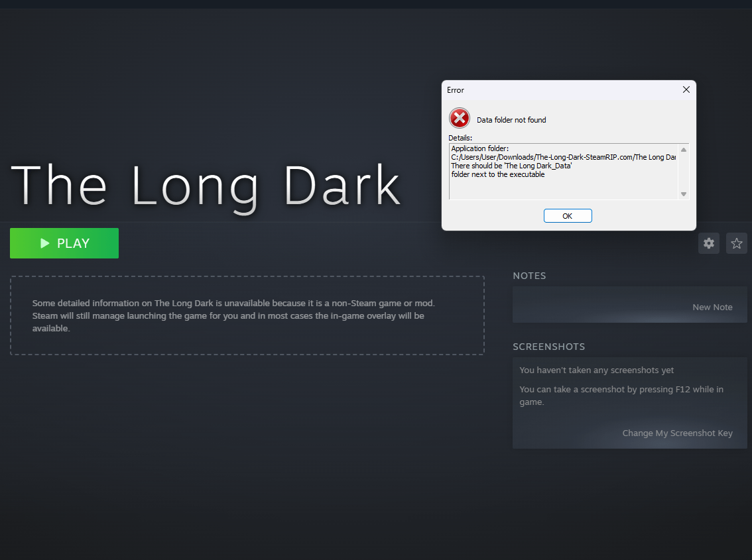The width and height of the screenshot is (752, 560).
Task: Click 'folder next to the executable' line
Action: tap(498, 174)
